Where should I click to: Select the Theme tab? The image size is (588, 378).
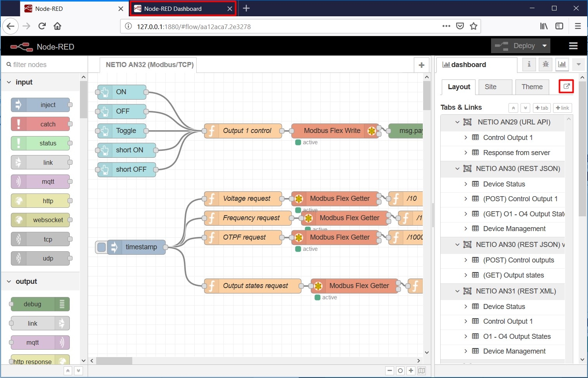click(x=532, y=87)
